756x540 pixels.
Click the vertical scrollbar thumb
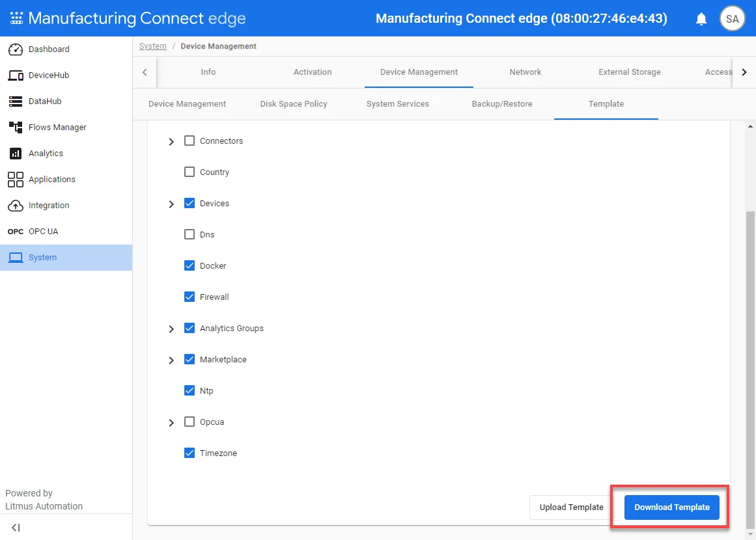pyautogui.click(x=749, y=370)
